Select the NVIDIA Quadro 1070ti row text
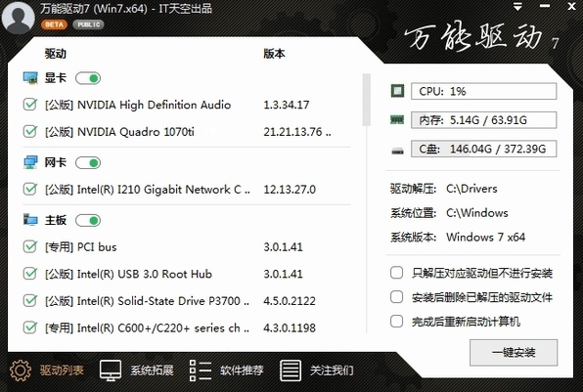 pos(119,132)
